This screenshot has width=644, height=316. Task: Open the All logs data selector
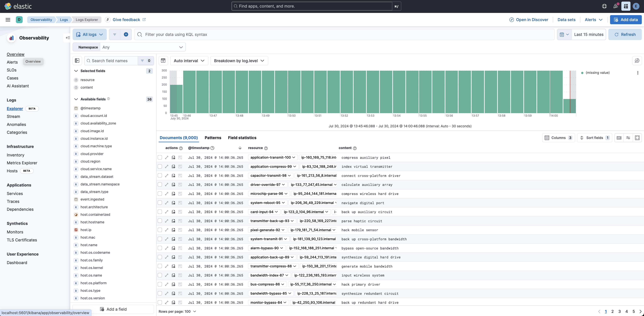click(90, 34)
